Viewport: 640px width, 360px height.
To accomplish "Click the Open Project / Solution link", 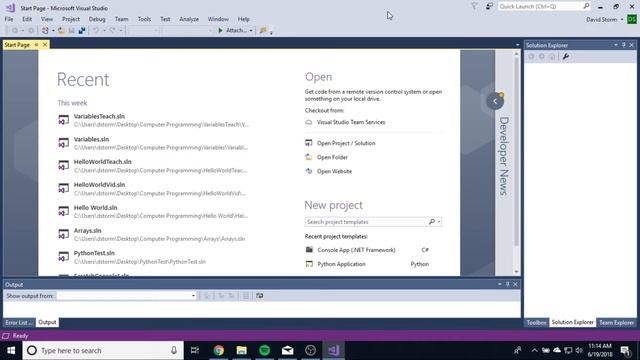I will tap(346, 143).
